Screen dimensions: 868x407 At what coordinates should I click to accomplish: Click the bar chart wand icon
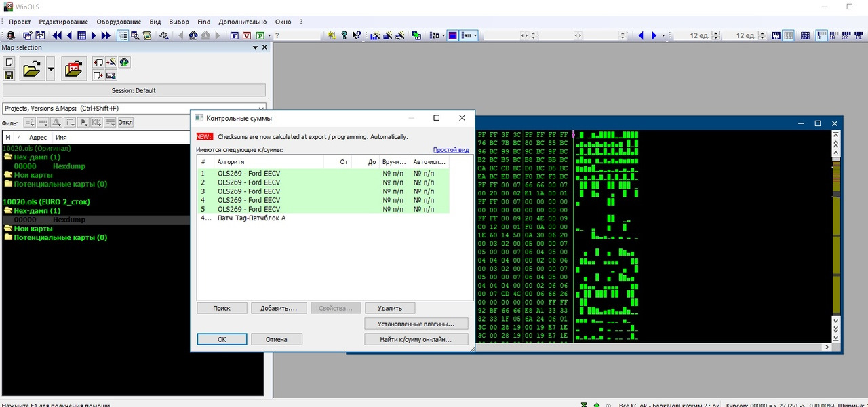point(375,35)
